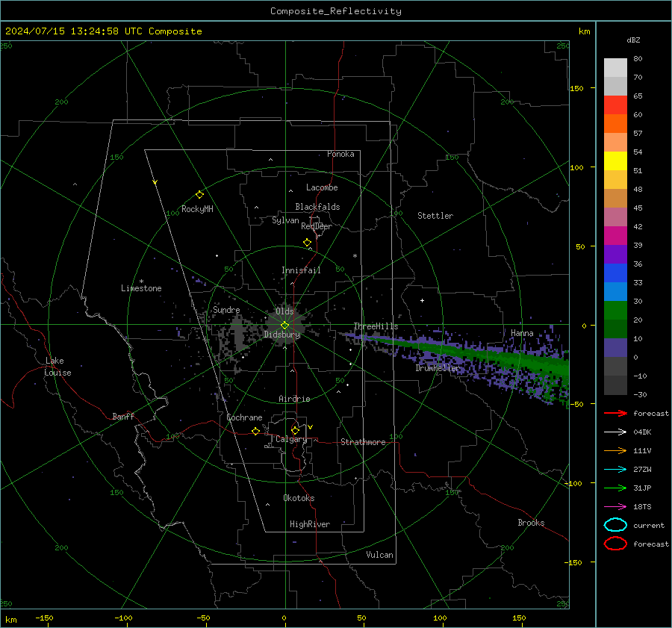Click the Ponoka city label

(x=340, y=154)
